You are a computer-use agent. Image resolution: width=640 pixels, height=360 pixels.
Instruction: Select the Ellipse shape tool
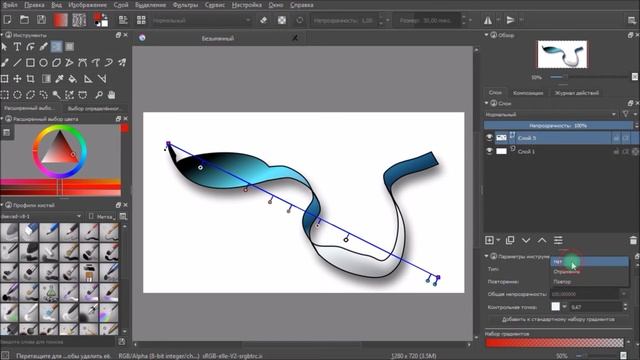tap(43, 63)
